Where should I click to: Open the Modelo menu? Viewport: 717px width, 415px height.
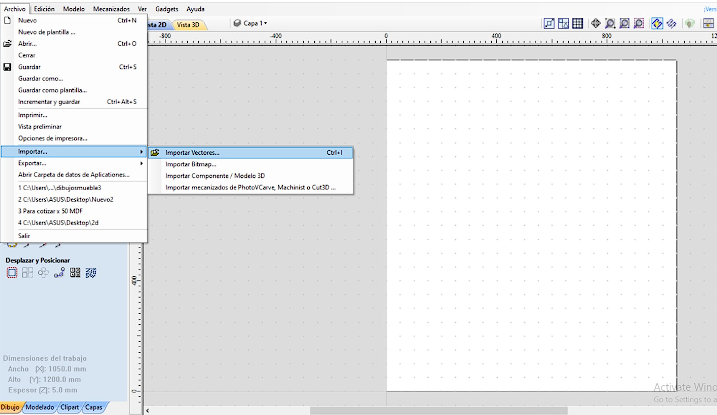[x=74, y=9]
